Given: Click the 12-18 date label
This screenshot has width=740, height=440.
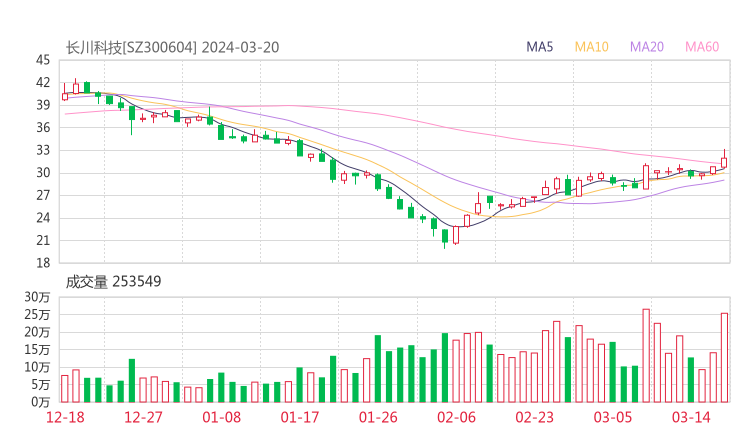Looking at the screenshot, I should 65,417.
